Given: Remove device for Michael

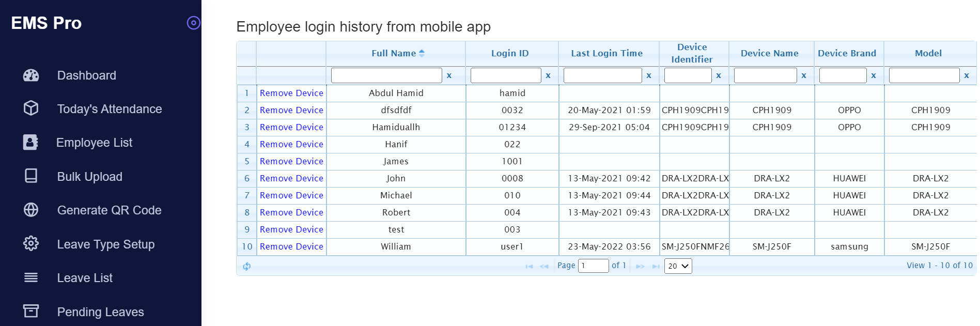Looking at the screenshot, I should (291, 195).
